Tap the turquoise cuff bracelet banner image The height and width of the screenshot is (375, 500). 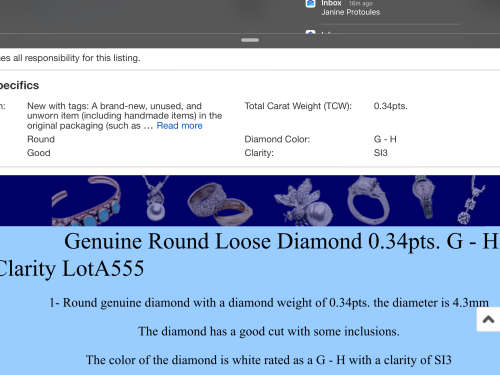click(86, 201)
